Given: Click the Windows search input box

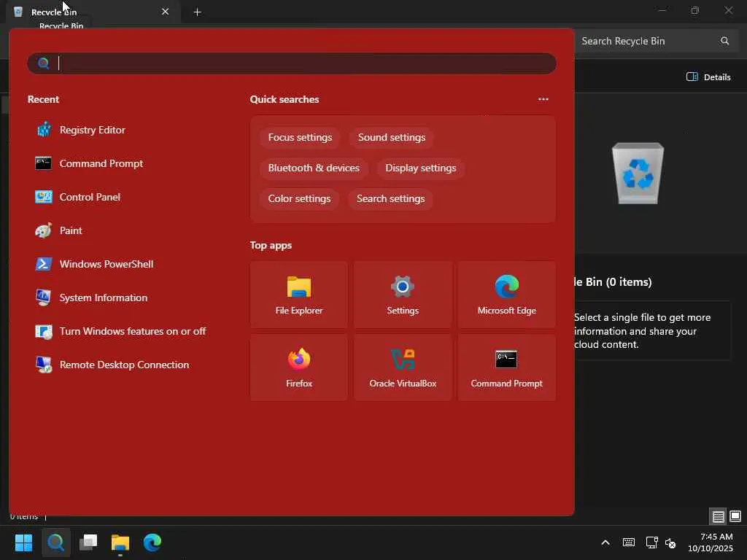Looking at the screenshot, I should tap(292, 63).
